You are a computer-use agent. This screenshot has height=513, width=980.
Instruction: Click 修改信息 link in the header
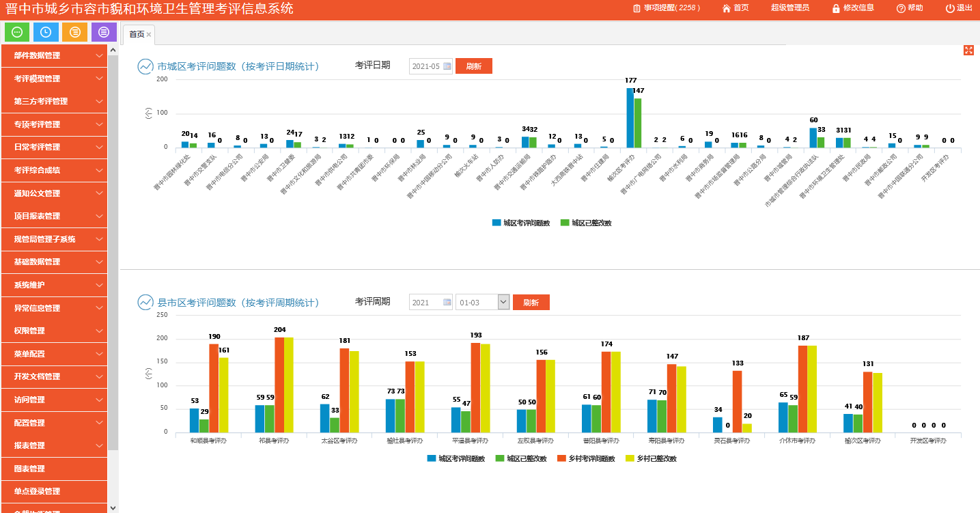(853, 8)
